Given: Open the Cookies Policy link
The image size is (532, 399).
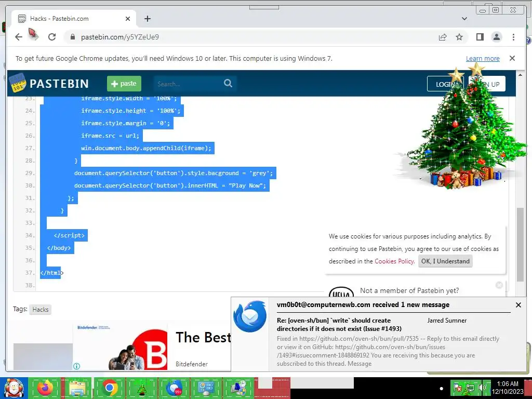Looking at the screenshot, I should pyautogui.click(x=394, y=261).
